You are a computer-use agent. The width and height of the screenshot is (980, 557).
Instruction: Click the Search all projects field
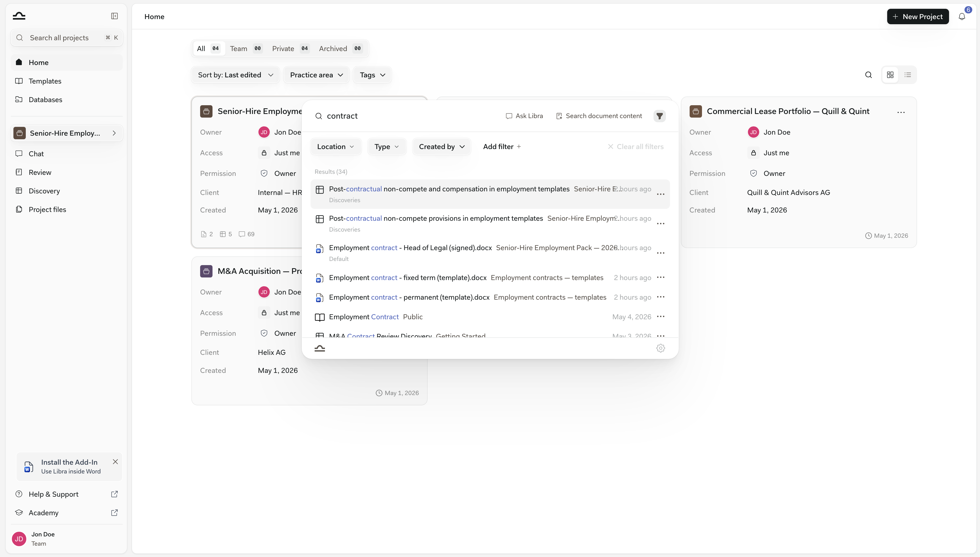[67, 38]
